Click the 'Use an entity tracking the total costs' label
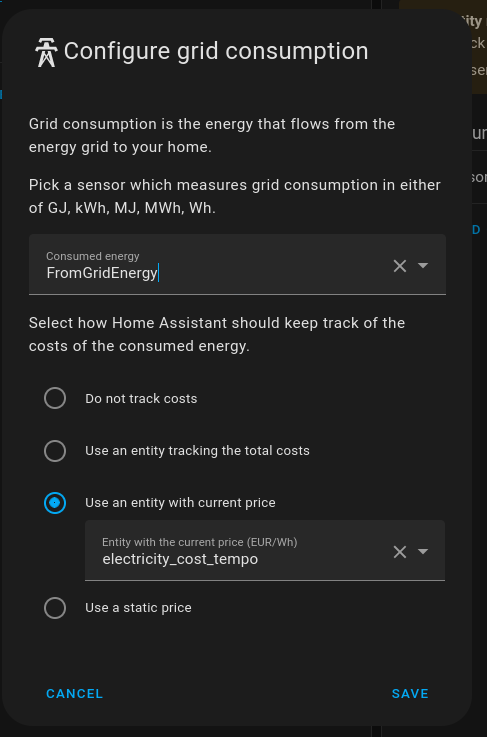Image resolution: width=487 pixels, height=737 pixels. pyautogui.click(x=197, y=451)
